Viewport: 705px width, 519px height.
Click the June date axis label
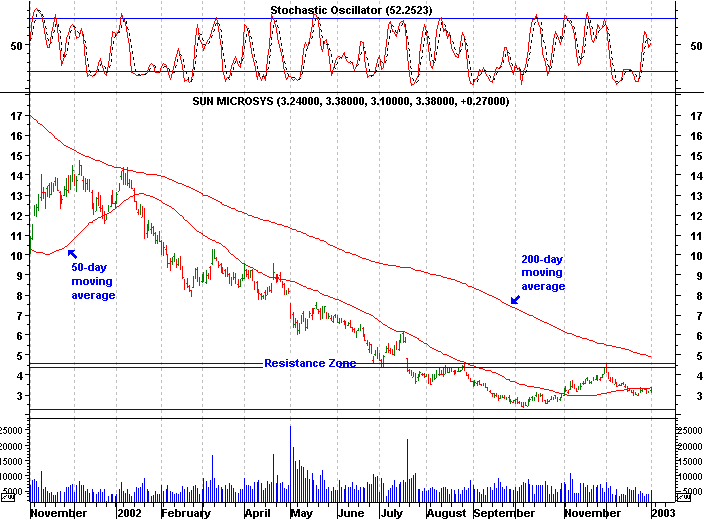point(351,513)
